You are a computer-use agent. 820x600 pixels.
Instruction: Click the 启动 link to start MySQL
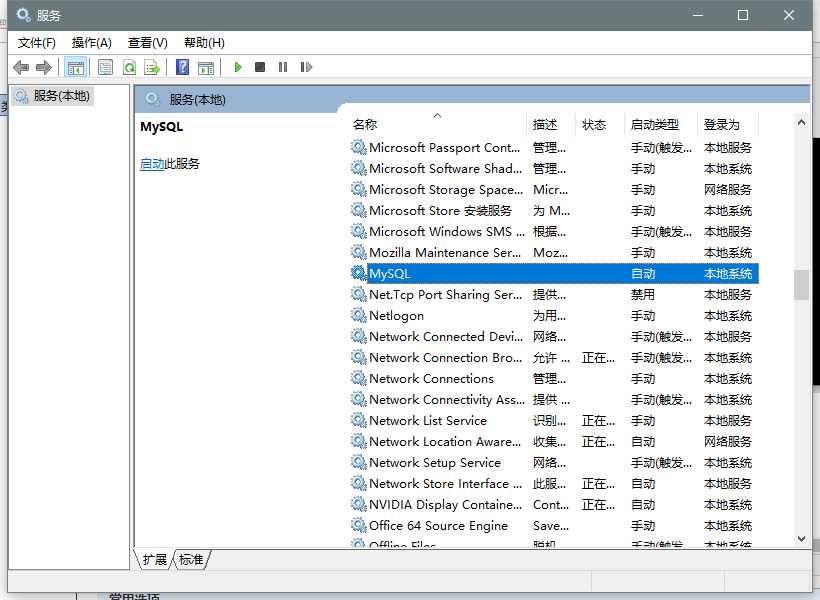(x=152, y=164)
